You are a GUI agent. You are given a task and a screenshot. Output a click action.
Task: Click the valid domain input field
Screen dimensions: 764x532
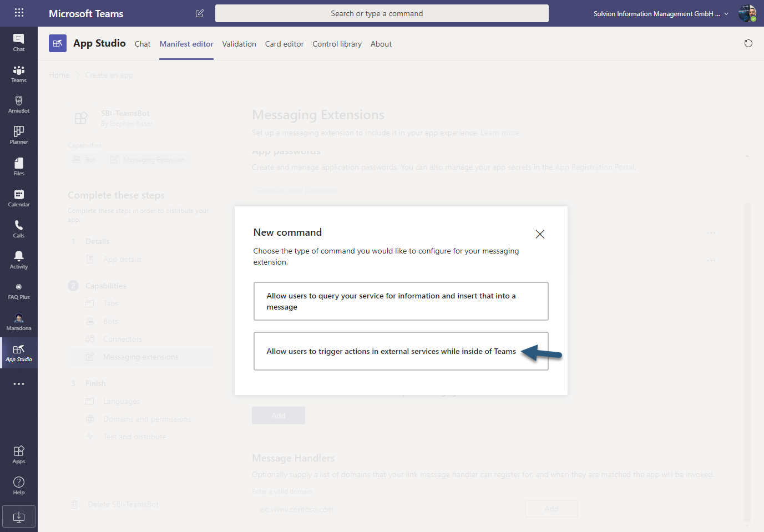click(385, 509)
